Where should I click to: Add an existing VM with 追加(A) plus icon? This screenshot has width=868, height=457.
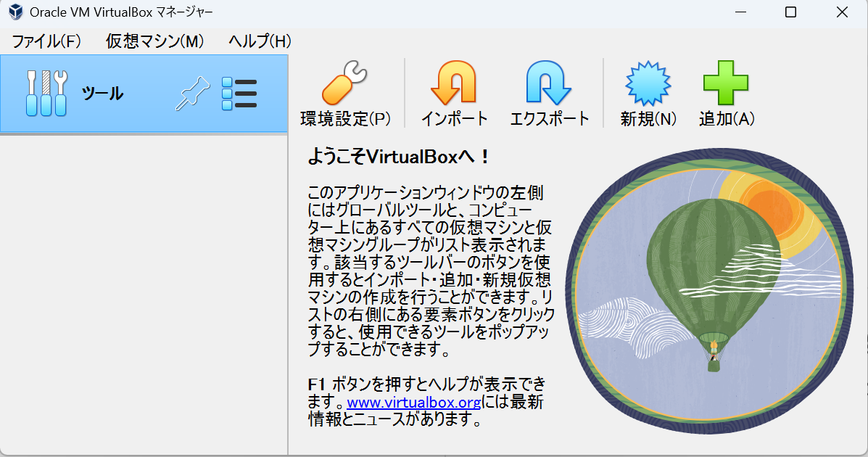[x=726, y=83]
